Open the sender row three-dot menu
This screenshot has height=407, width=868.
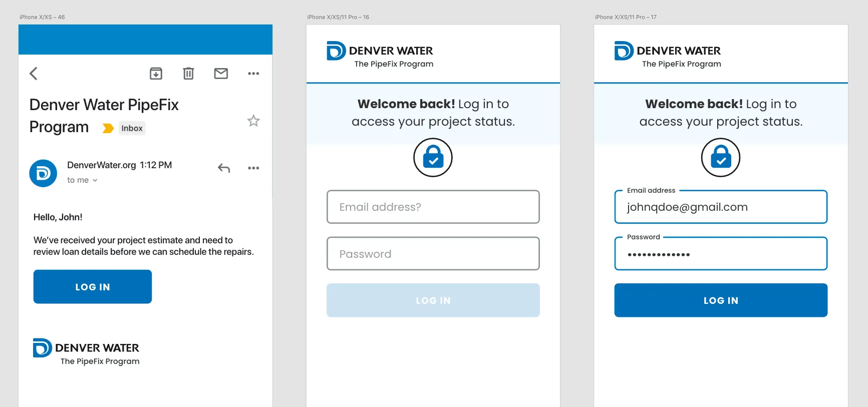(x=253, y=168)
